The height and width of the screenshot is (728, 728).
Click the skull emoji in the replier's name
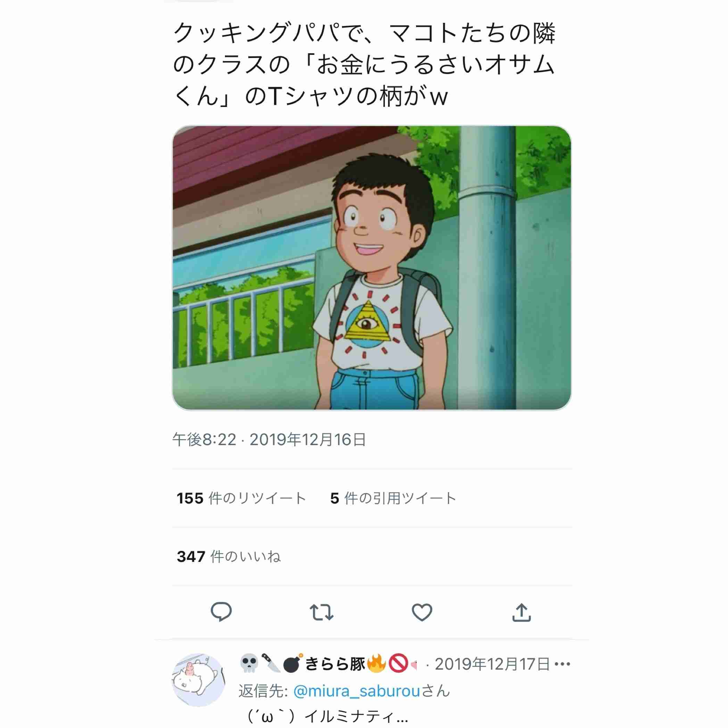(x=249, y=663)
